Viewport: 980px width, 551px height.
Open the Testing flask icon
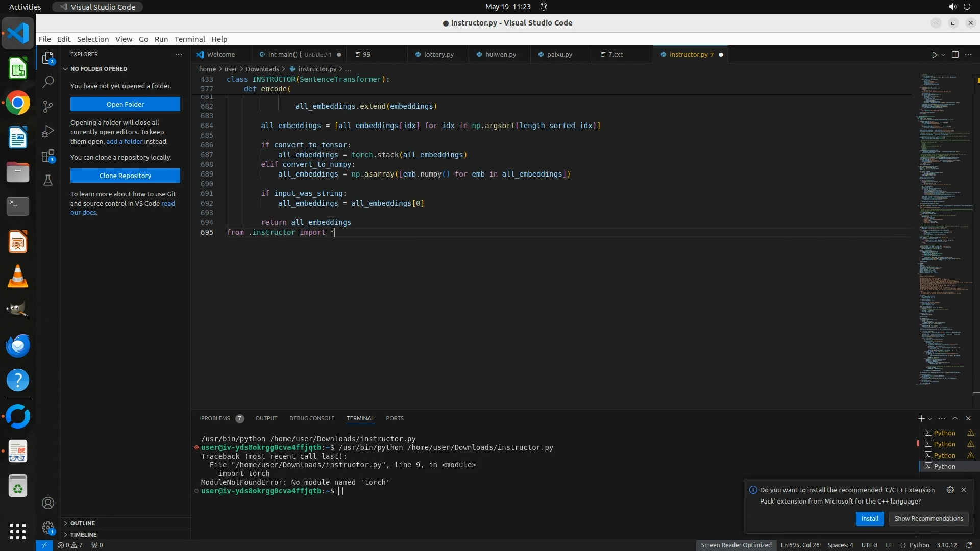click(x=48, y=180)
